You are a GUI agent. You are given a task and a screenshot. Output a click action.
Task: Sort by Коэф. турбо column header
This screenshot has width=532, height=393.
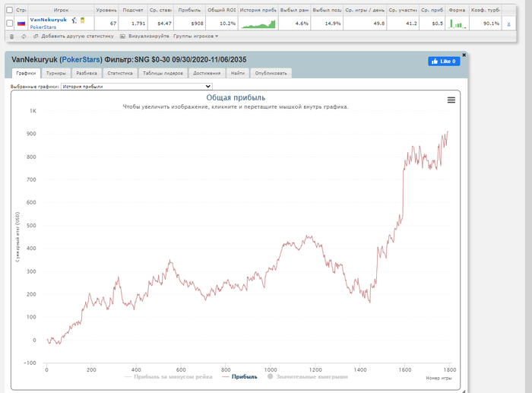point(486,10)
